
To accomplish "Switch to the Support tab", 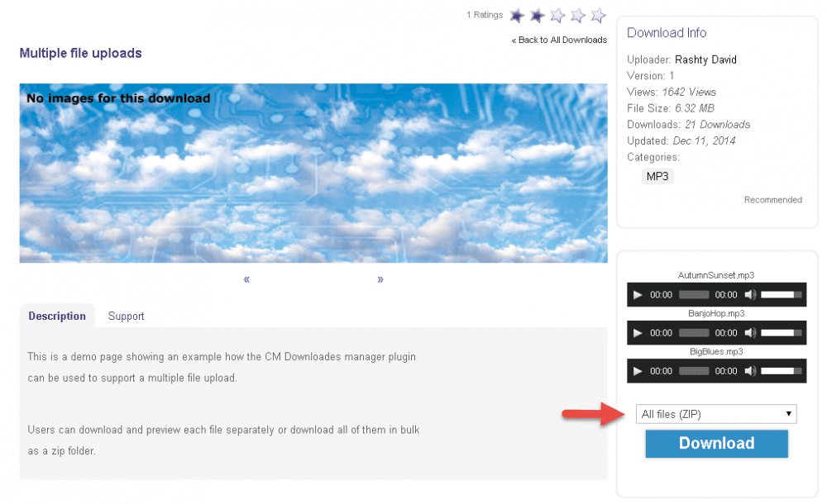I will point(126,316).
